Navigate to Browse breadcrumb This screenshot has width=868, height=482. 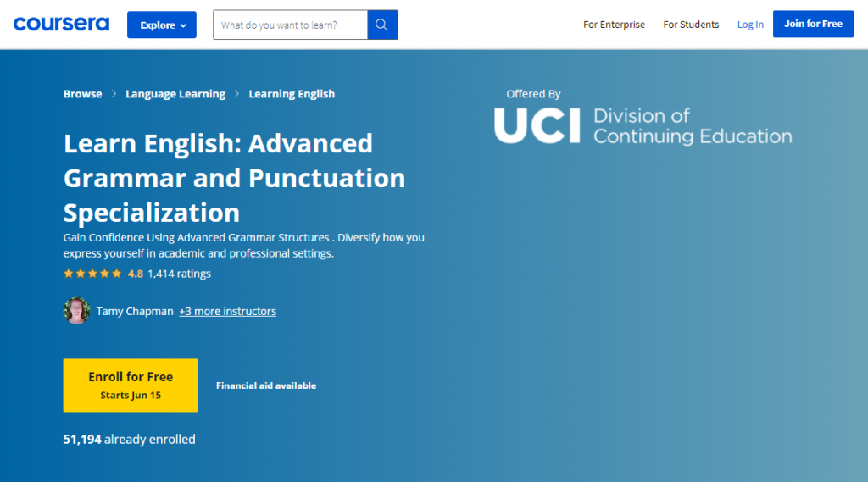[x=82, y=94]
